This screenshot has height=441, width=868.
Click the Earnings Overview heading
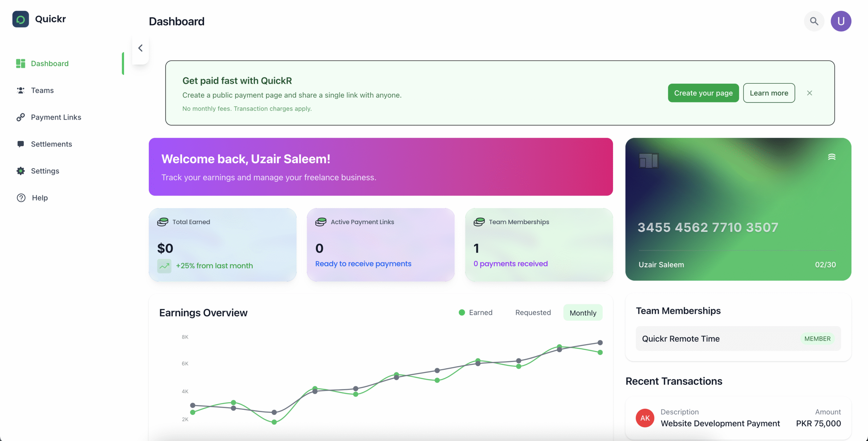[203, 313]
